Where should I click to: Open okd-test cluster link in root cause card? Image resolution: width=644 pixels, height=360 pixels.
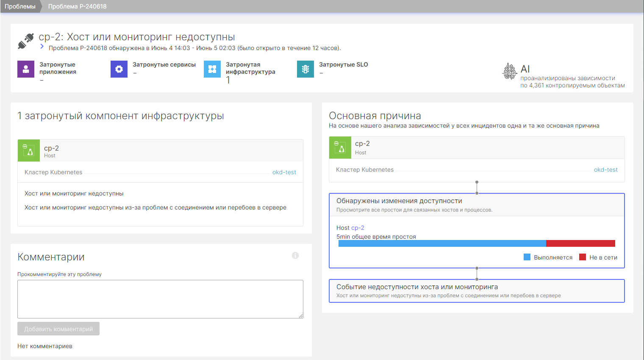click(605, 170)
